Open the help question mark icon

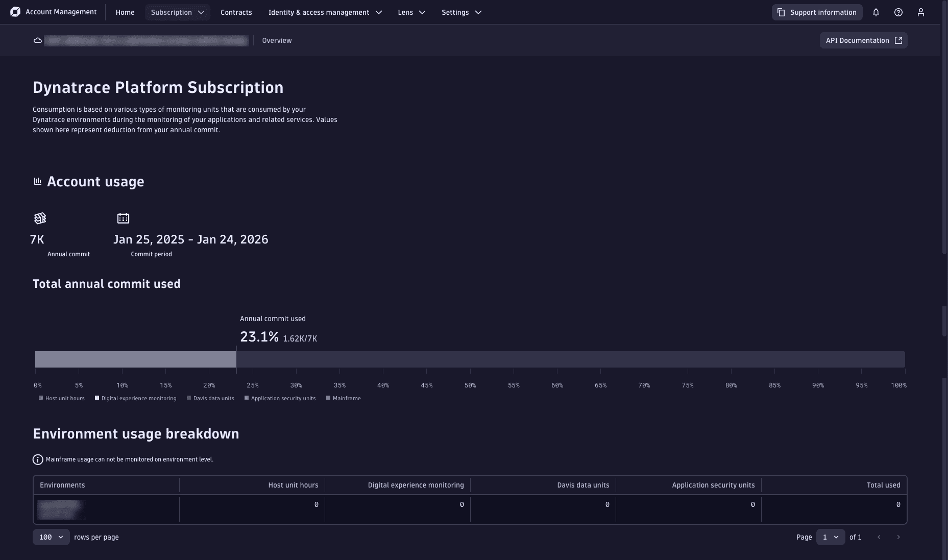click(x=899, y=12)
